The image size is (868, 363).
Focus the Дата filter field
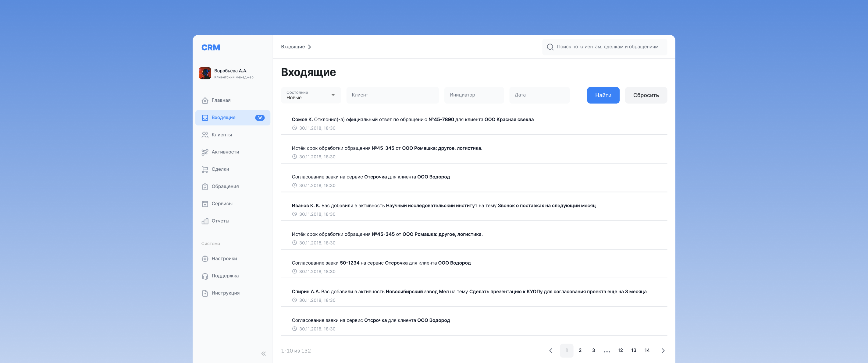point(539,95)
